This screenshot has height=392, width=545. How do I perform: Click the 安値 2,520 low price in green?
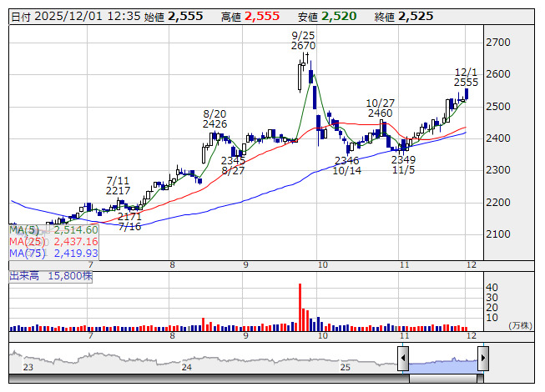(x=327, y=17)
